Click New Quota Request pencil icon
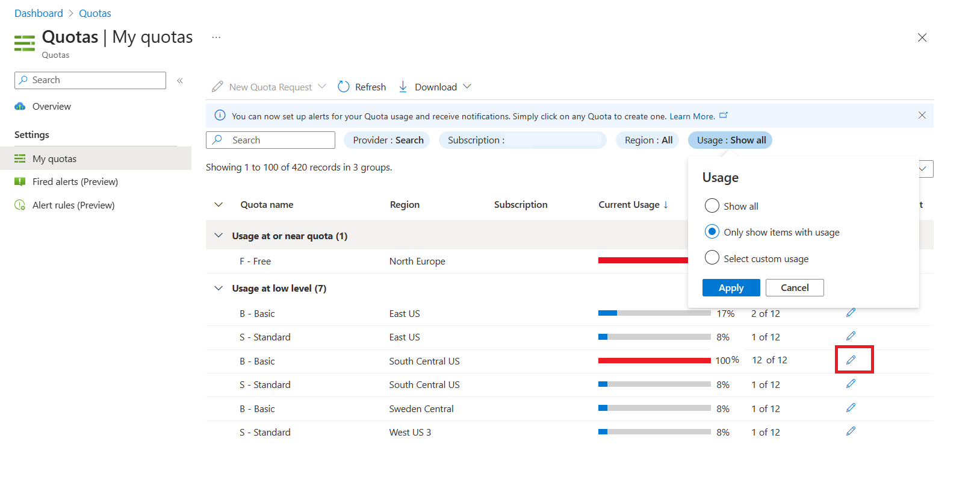Image resolution: width=980 pixels, height=488 pixels. [x=217, y=87]
